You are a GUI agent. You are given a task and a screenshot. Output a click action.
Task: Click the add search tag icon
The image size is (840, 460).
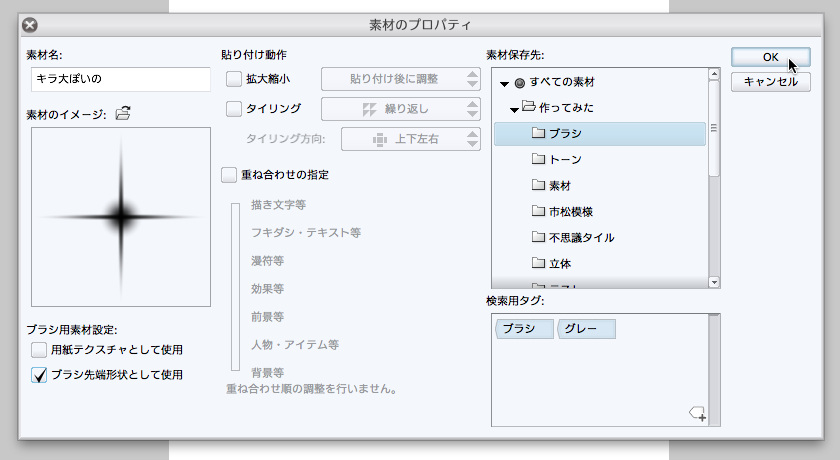[x=698, y=413]
